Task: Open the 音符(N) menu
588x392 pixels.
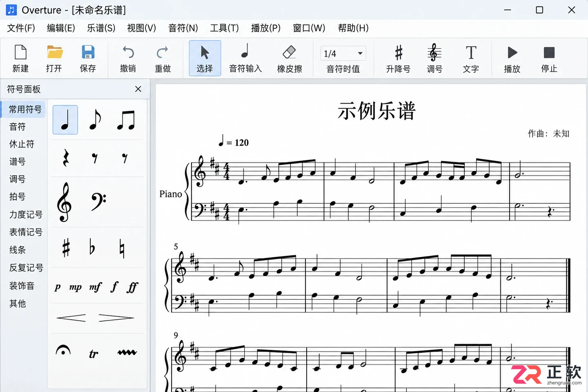Action: 183,28
